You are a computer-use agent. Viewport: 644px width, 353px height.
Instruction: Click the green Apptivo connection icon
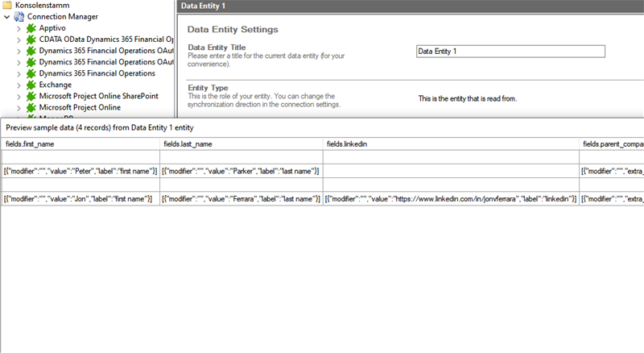[31, 28]
